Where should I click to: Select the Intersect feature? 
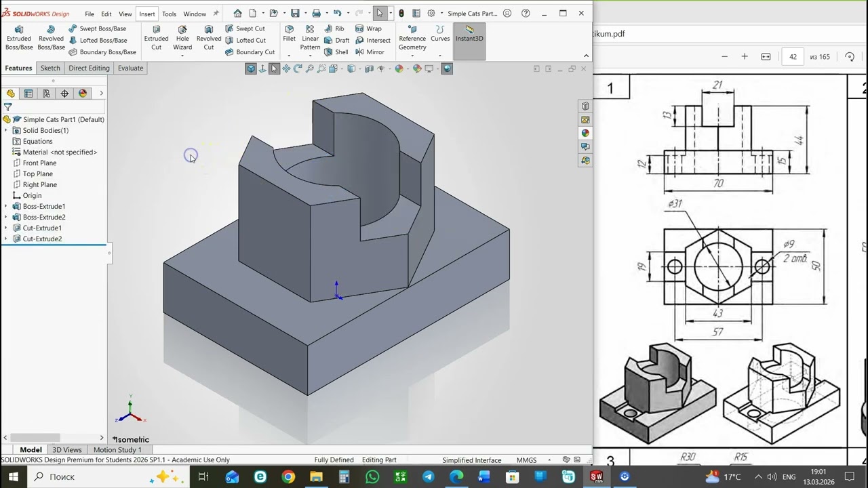coord(372,40)
